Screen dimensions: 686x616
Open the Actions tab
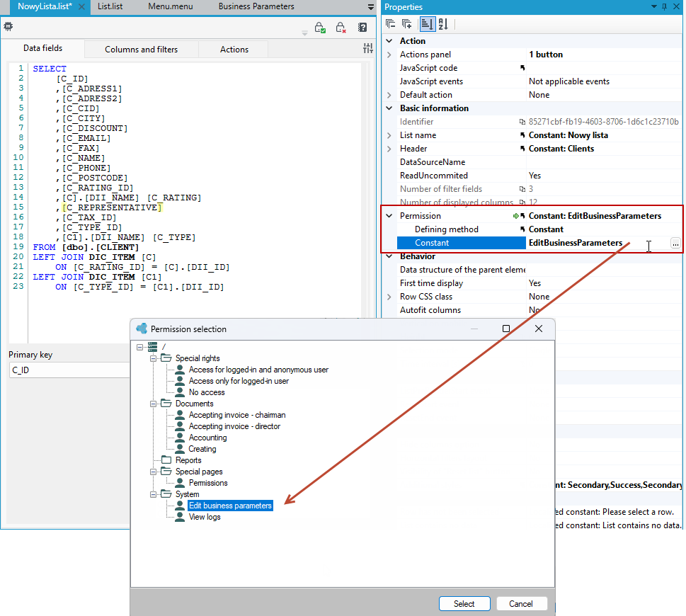234,50
